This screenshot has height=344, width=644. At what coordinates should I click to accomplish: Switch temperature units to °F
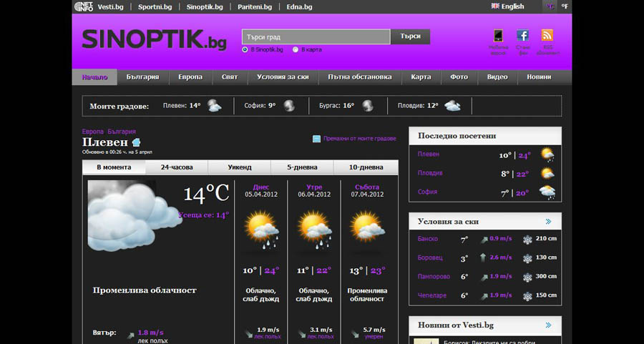click(x=565, y=6)
